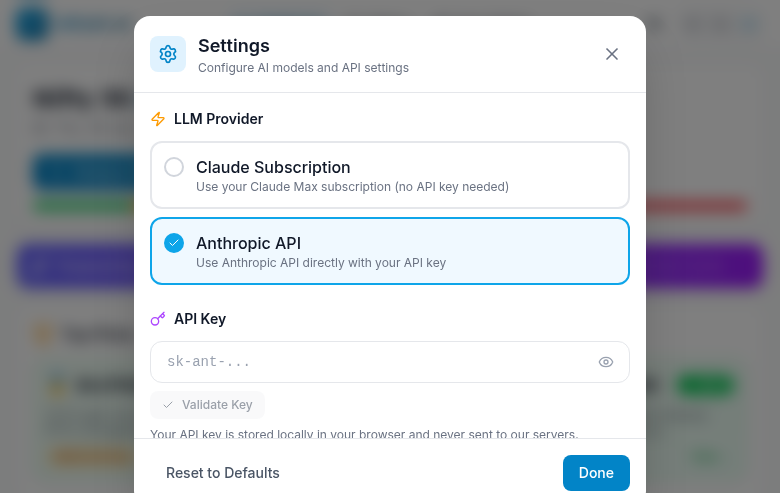The image size is (780, 493).
Task: Click the key icon beside API Key
Action: (x=158, y=319)
